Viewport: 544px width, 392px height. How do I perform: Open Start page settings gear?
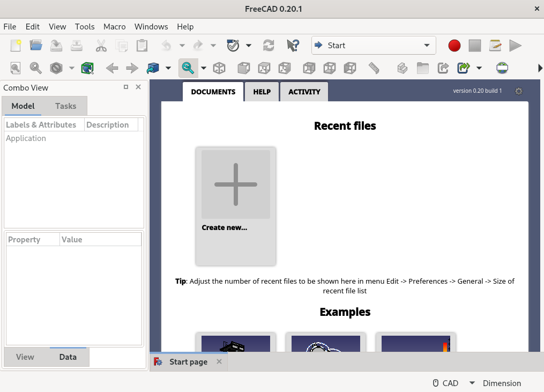pyautogui.click(x=519, y=92)
